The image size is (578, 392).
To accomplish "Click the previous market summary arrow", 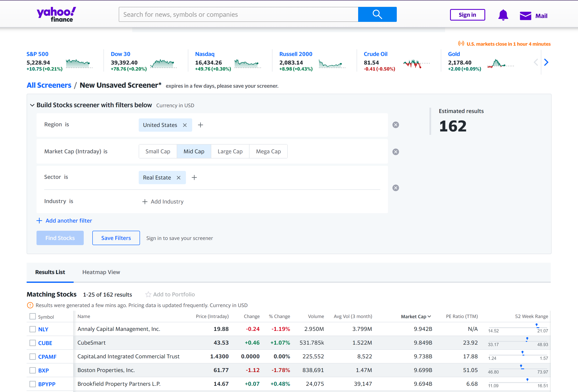I will point(536,62).
